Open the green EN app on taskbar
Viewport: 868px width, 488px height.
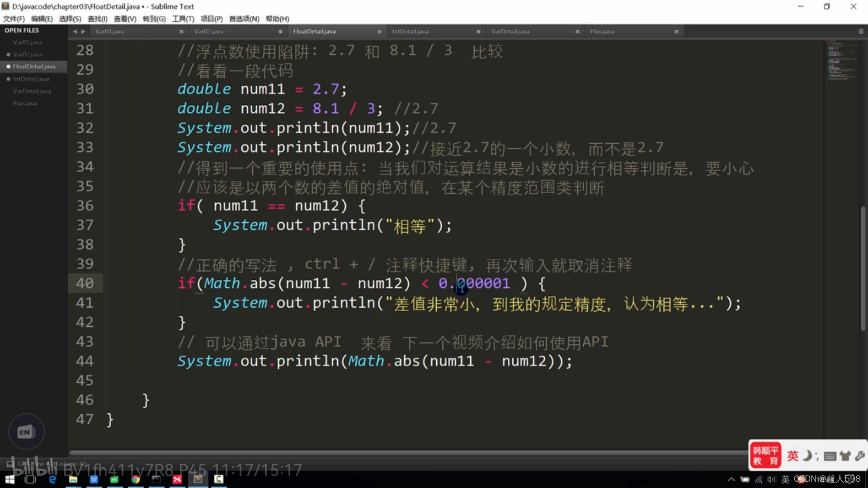tap(114, 479)
